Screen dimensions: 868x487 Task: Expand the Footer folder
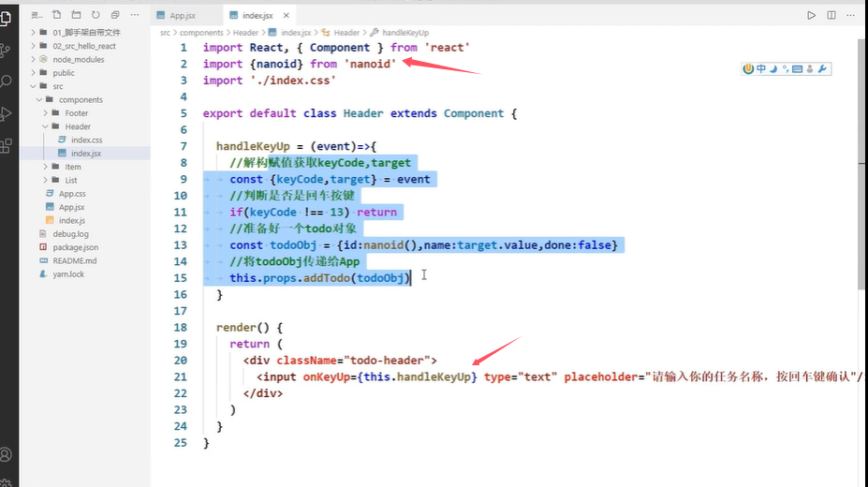[x=77, y=113]
